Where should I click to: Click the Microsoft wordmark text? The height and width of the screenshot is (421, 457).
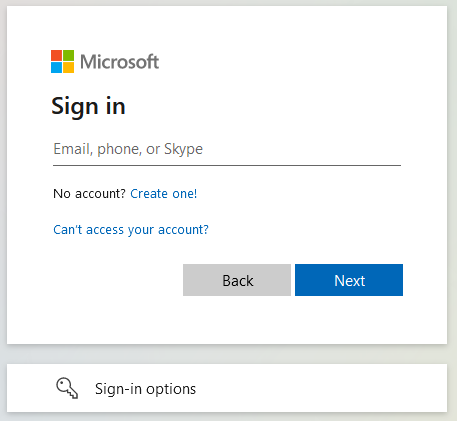120,62
